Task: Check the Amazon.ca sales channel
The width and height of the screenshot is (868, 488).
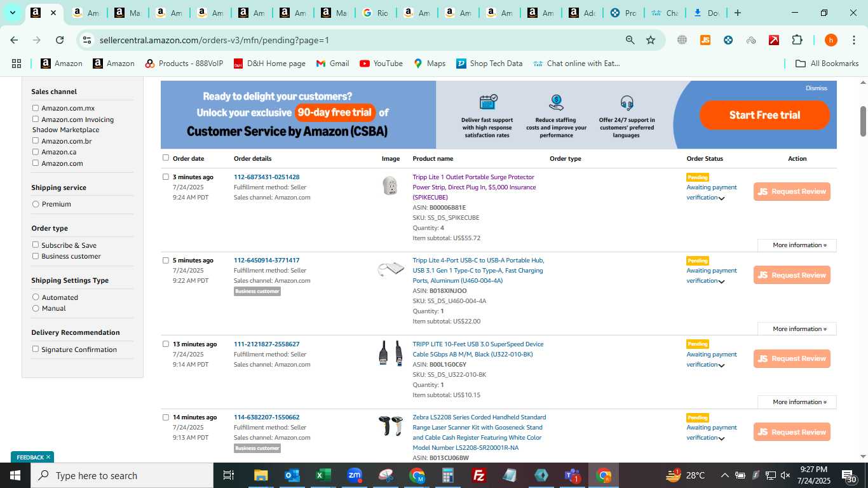Action: pos(36,152)
